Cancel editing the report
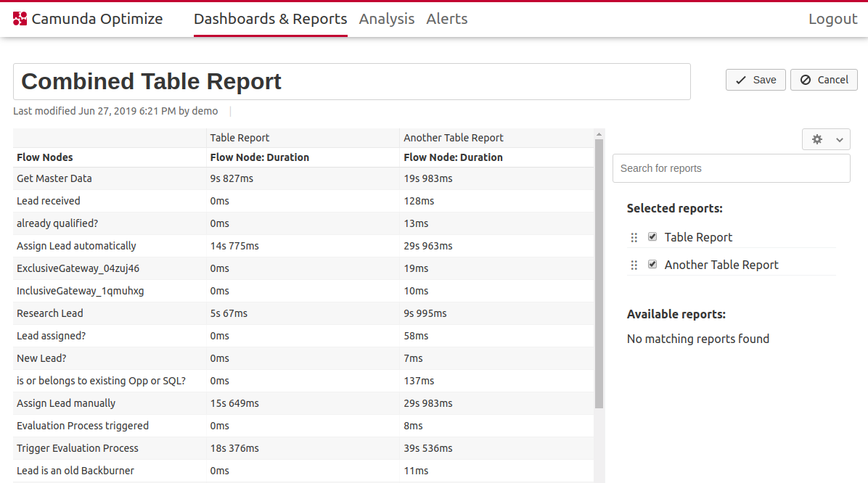Image resolution: width=868 pixels, height=483 pixels. 824,80
